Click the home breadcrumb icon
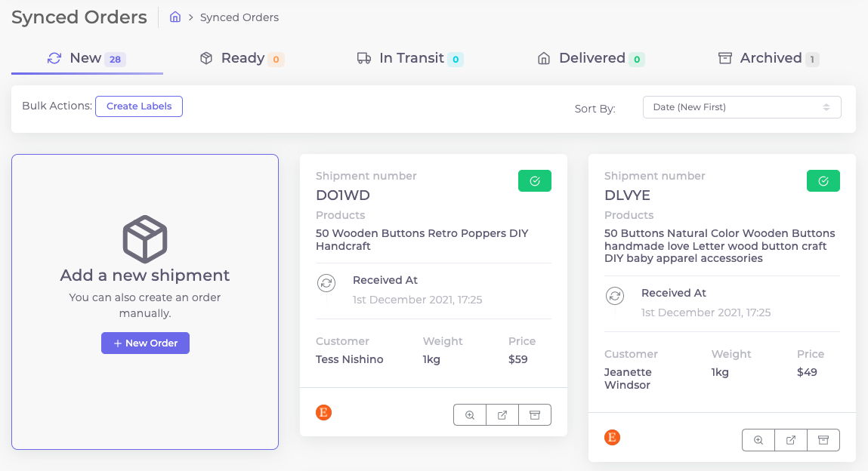The width and height of the screenshot is (868, 471). (x=175, y=17)
